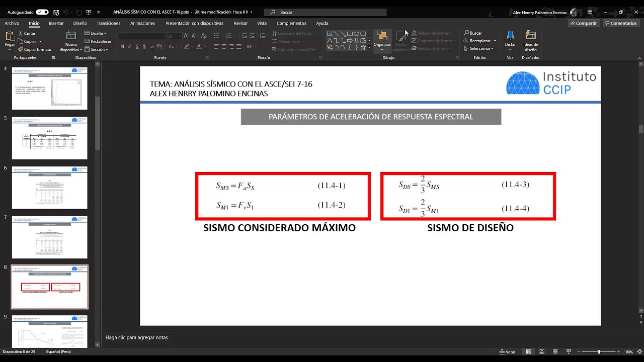Fit slide to current window icon
Viewport: 644px width, 362px height.
point(638,351)
